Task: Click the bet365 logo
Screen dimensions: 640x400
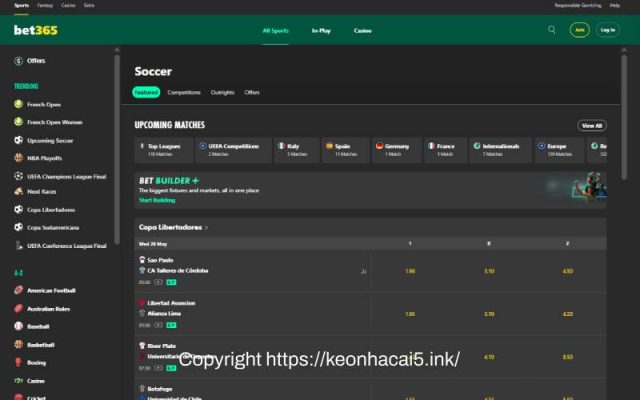Action: coord(36,30)
